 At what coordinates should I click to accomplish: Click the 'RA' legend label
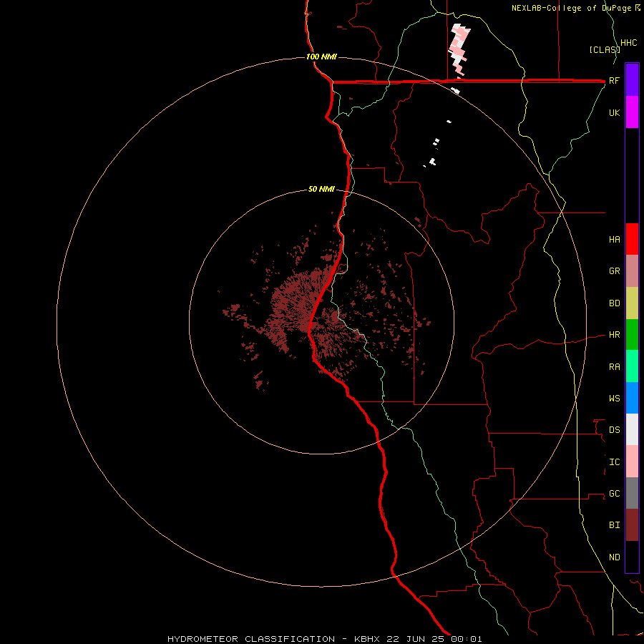(614, 367)
